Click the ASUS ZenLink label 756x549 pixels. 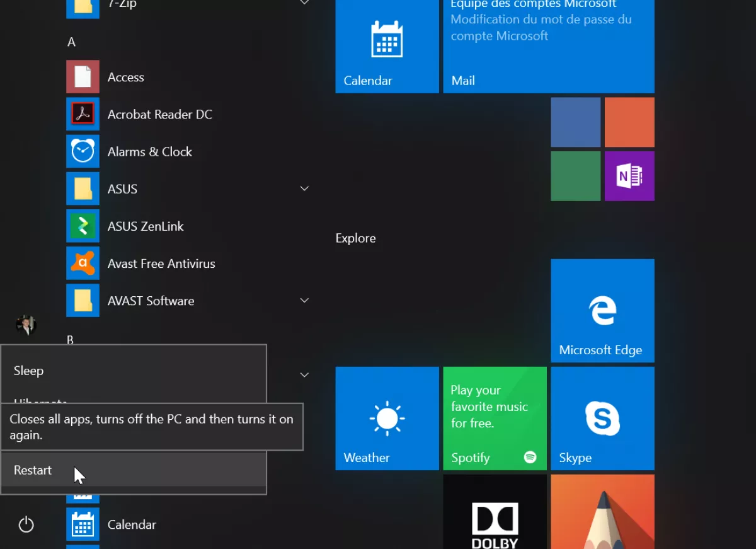coord(146,226)
